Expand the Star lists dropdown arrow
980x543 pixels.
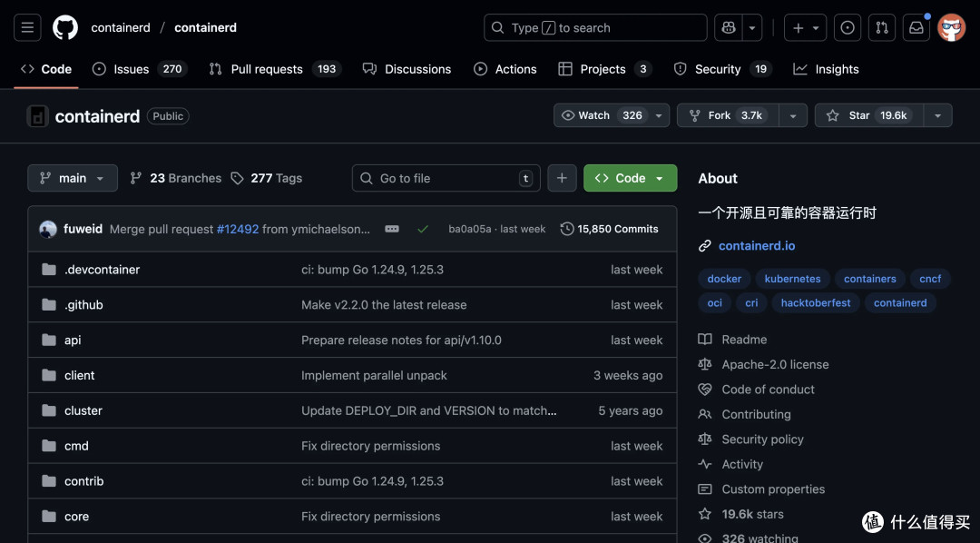(x=937, y=115)
